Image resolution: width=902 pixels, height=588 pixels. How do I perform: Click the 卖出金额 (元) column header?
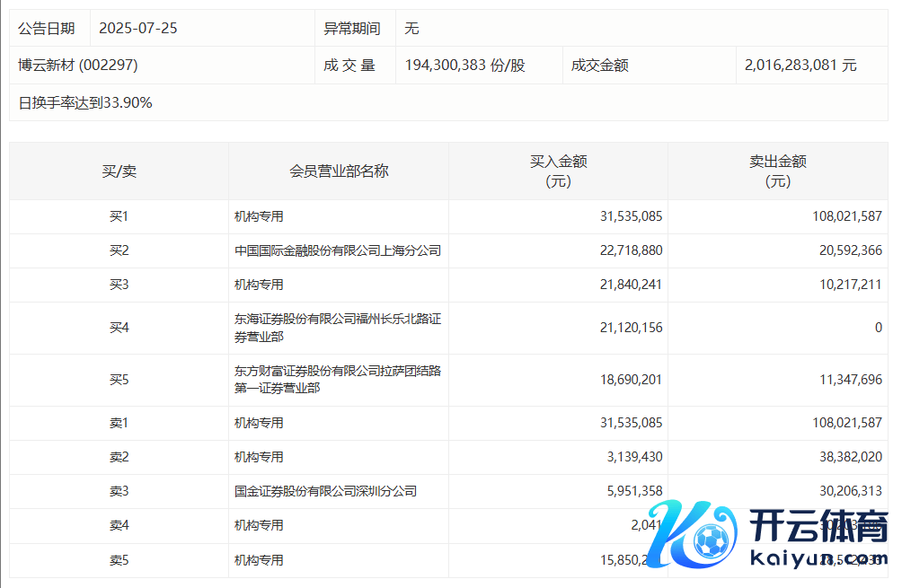pos(777,171)
